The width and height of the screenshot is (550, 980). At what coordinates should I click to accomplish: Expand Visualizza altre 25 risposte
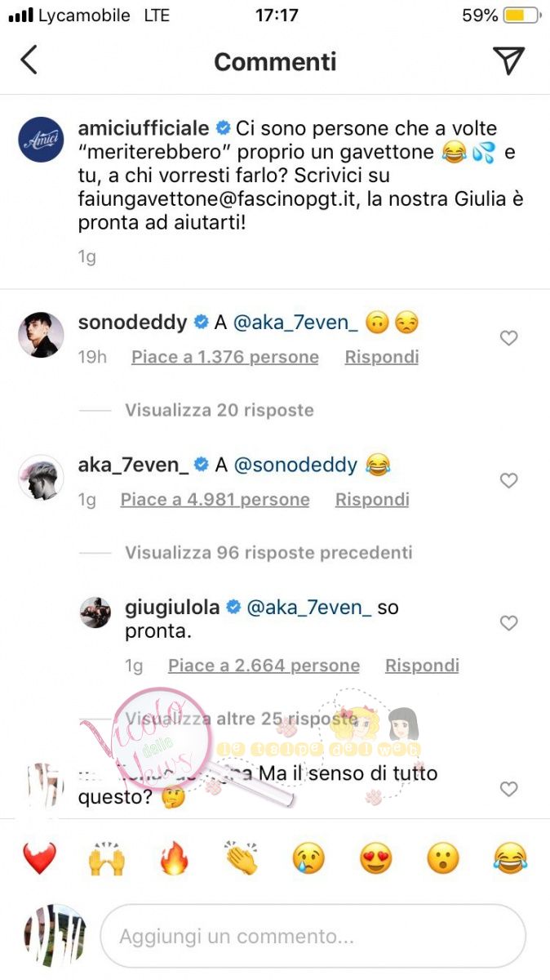coord(238,719)
